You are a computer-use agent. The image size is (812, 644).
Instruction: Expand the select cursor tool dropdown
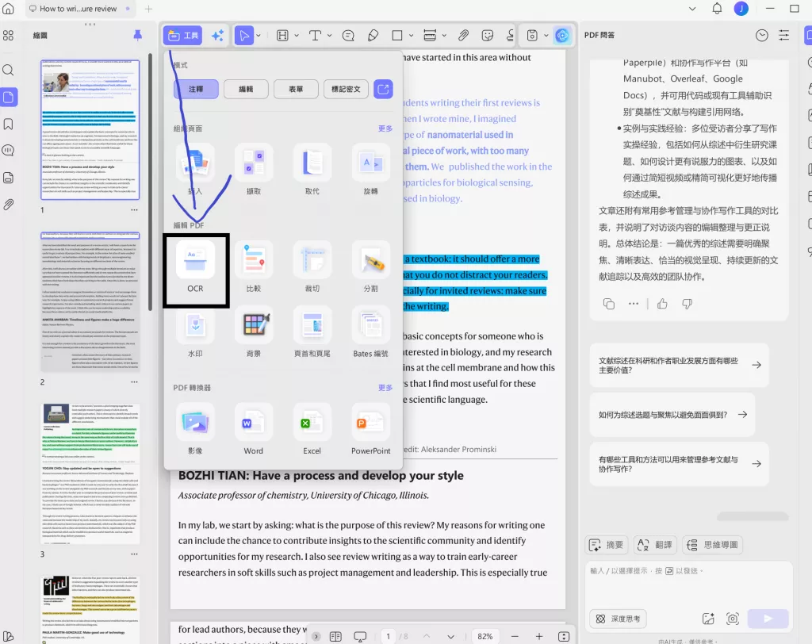pos(259,35)
